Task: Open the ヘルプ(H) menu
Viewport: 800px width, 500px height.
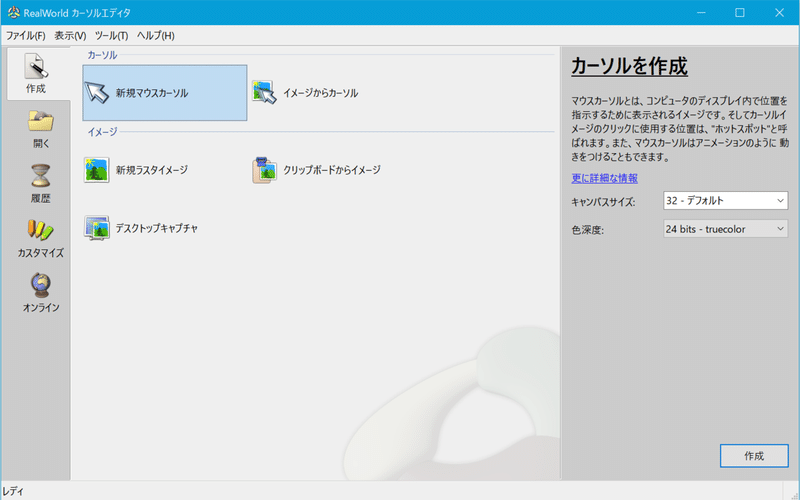Action: [x=156, y=36]
